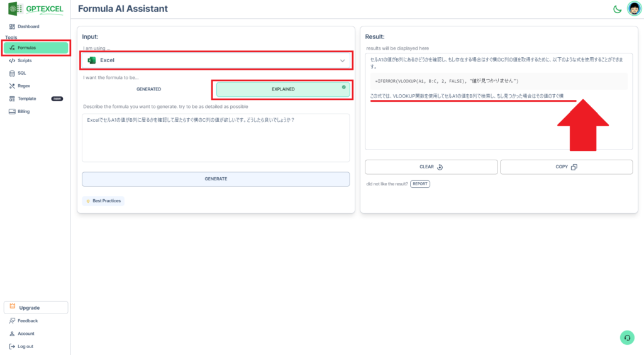Image resolution: width=644 pixels, height=355 pixels.
Task: Click the Dashboard grid icon
Action: pyautogui.click(x=12, y=26)
